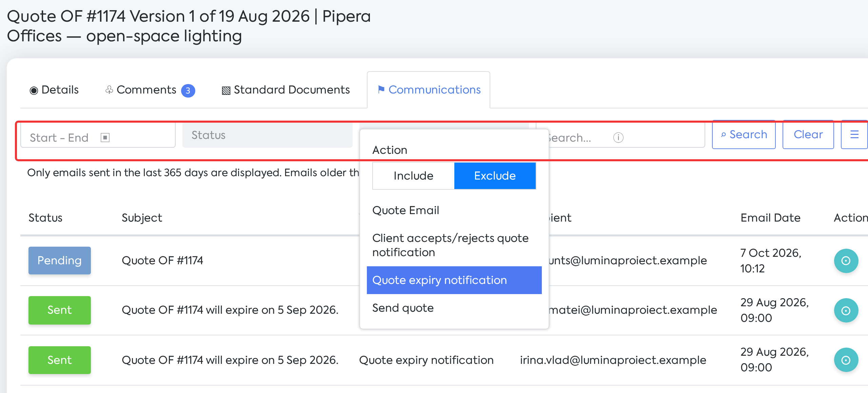Viewport: 868px width, 393px height.
Task: View email dated 7 Oct 2026 via its action icon
Action: [846, 261]
